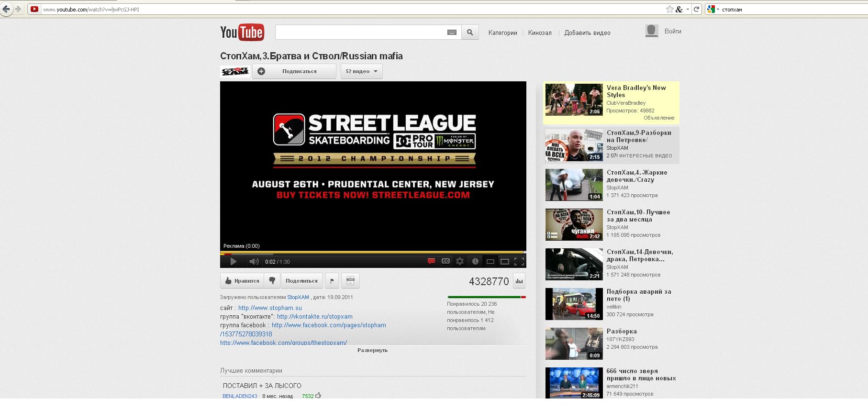Open the search engine dropdown arrow
The width and height of the screenshot is (868, 410).
coord(718,10)
